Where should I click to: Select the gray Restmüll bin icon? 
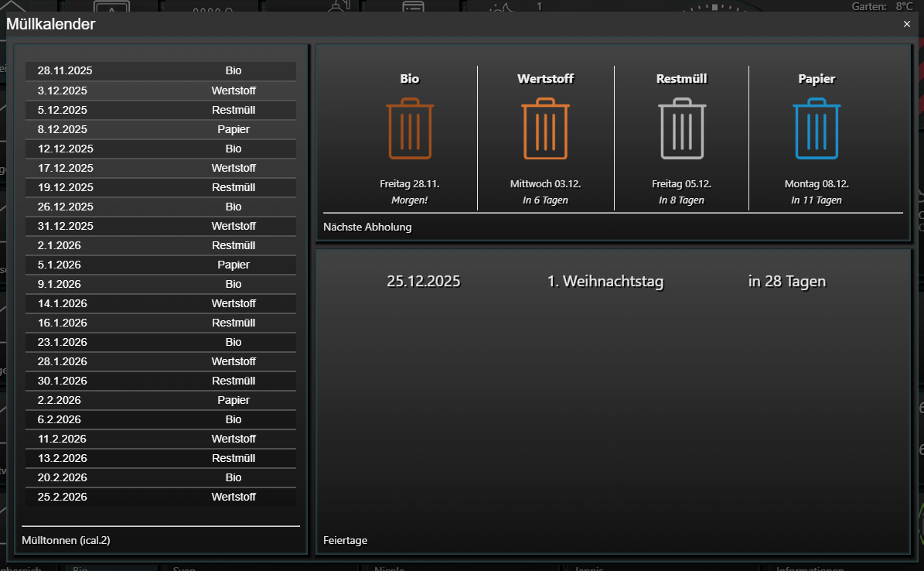pyautogui.click(x=681, y=128)
